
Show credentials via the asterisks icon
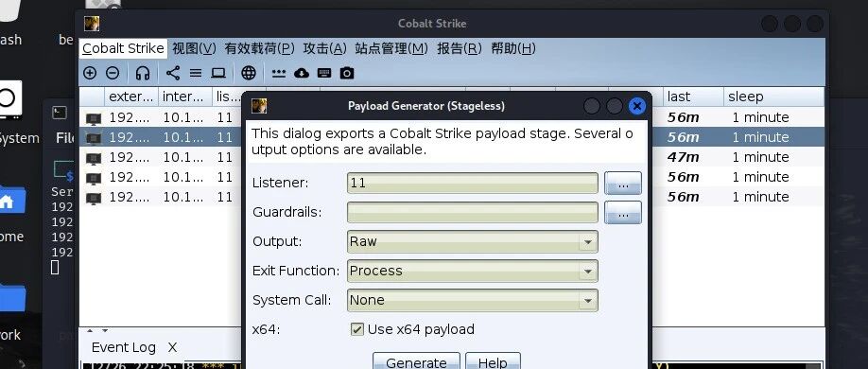[x=279, y=73]
